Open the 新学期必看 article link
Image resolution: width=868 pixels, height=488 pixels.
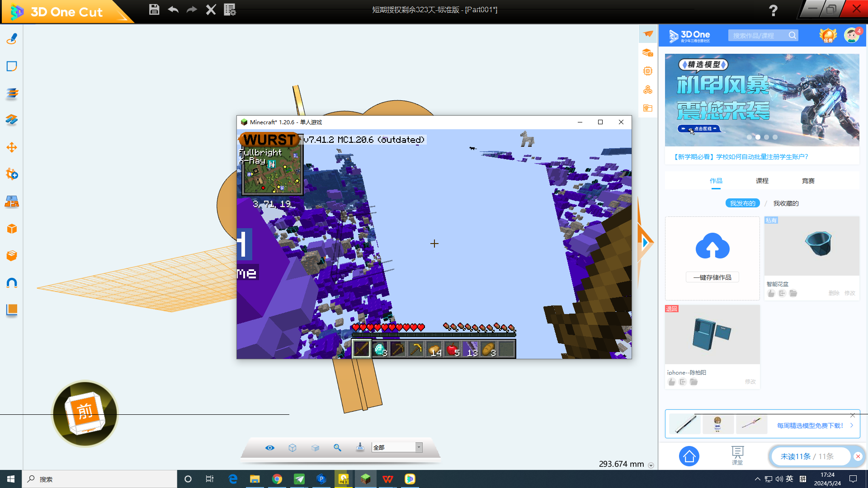(x=740, y=157)
